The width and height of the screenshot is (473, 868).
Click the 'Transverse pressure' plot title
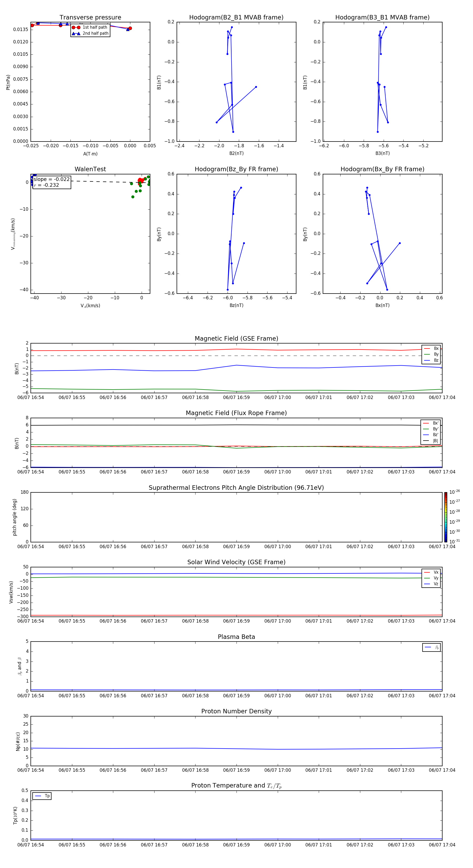[x=90, y=18]
